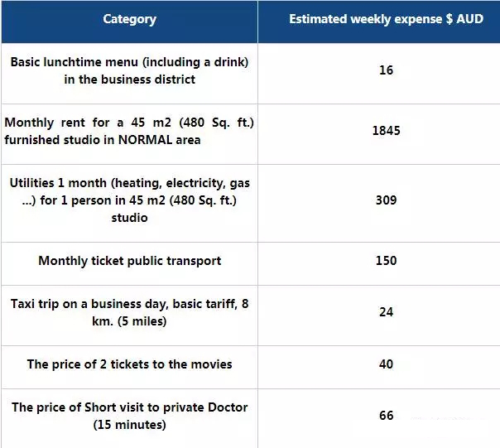Click the utilities value 309

tap(386, 200)
